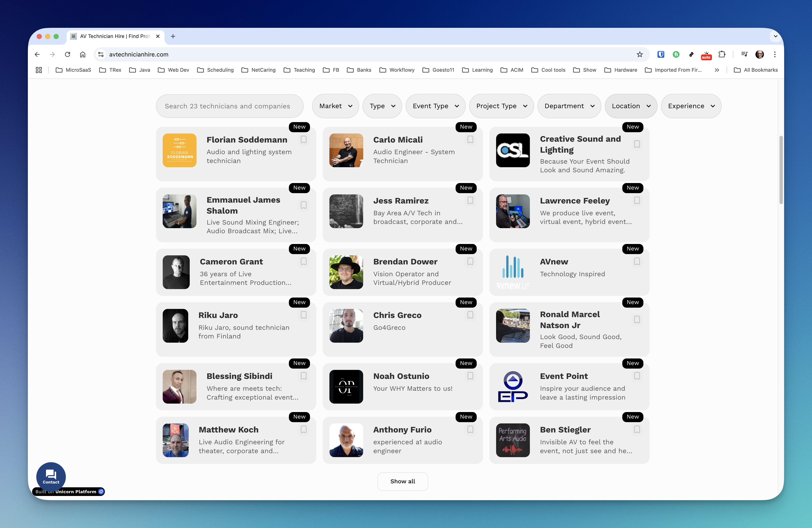
Task: Open the Bitwarden extension icon
Action: pos(660,55)
